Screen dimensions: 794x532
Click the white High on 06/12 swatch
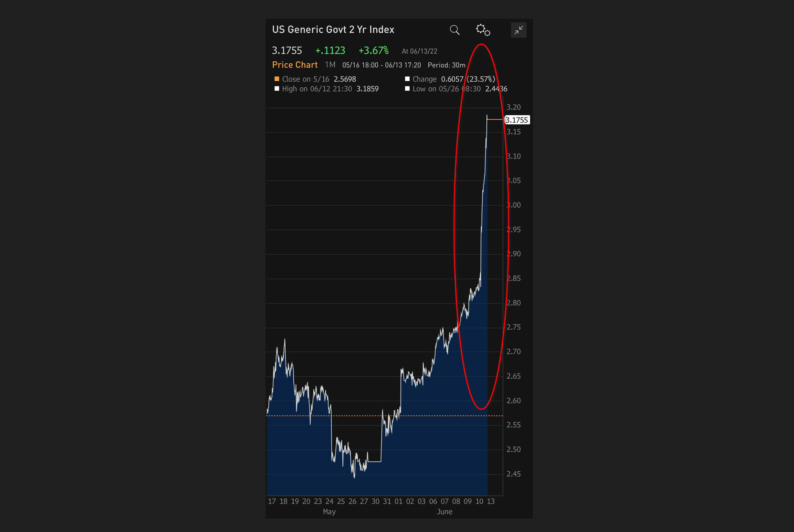tap(277, 88)
